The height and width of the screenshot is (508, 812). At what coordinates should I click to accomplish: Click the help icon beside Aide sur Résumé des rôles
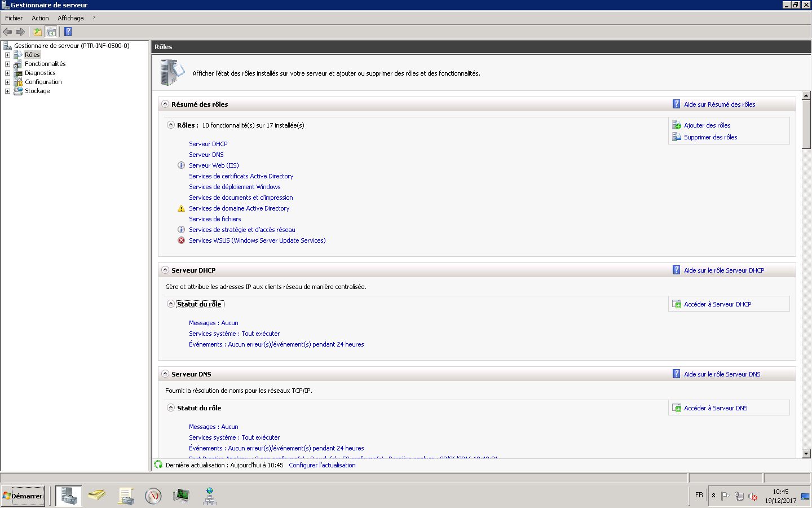(x=677, y=104)
